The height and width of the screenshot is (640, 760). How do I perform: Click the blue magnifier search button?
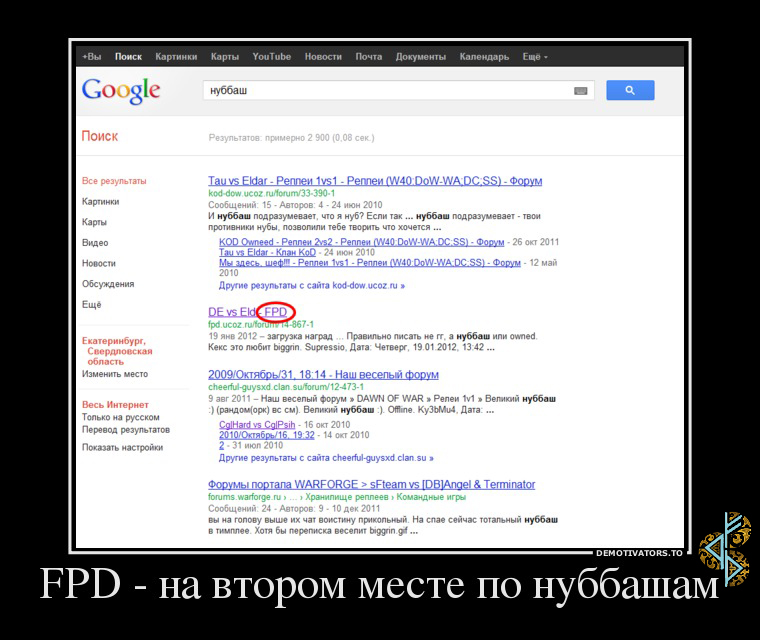point(630,90)
